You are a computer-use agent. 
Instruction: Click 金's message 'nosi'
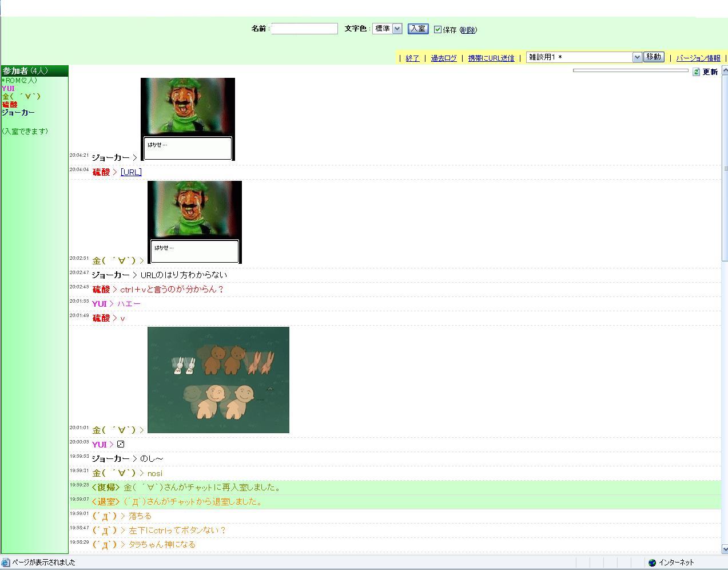(x=154, y=473)
